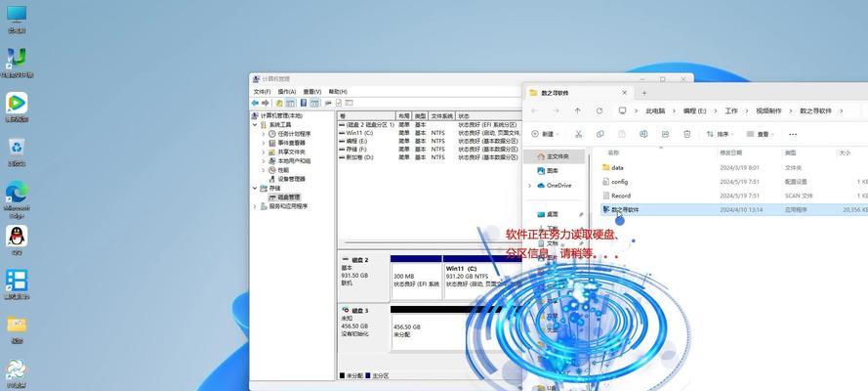This screenshot has height=391, width=868.
Task: Click the Up one level icon in the Computer Management toolbar
Action: pos(279,103)
